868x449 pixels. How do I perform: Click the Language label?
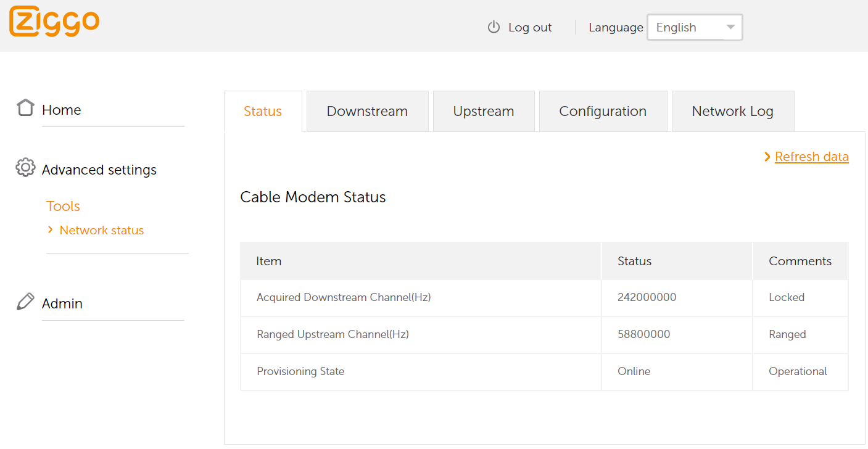[x=616, y=27]
